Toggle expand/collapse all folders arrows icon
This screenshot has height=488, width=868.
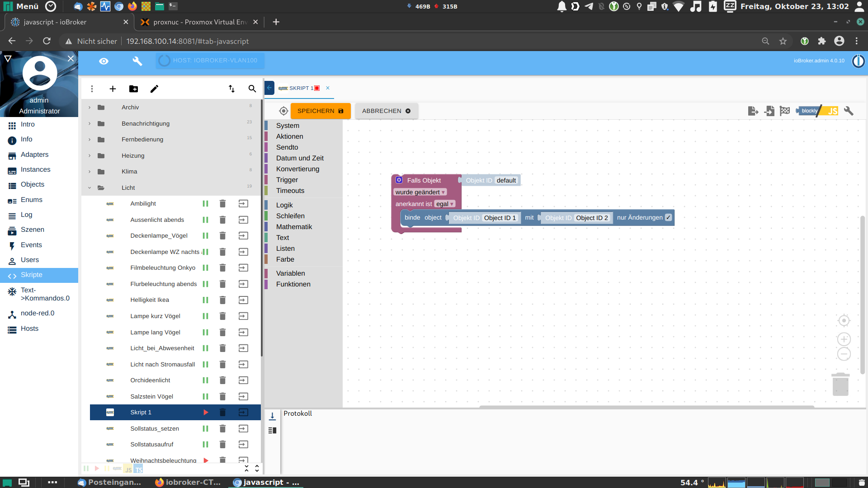231,89
